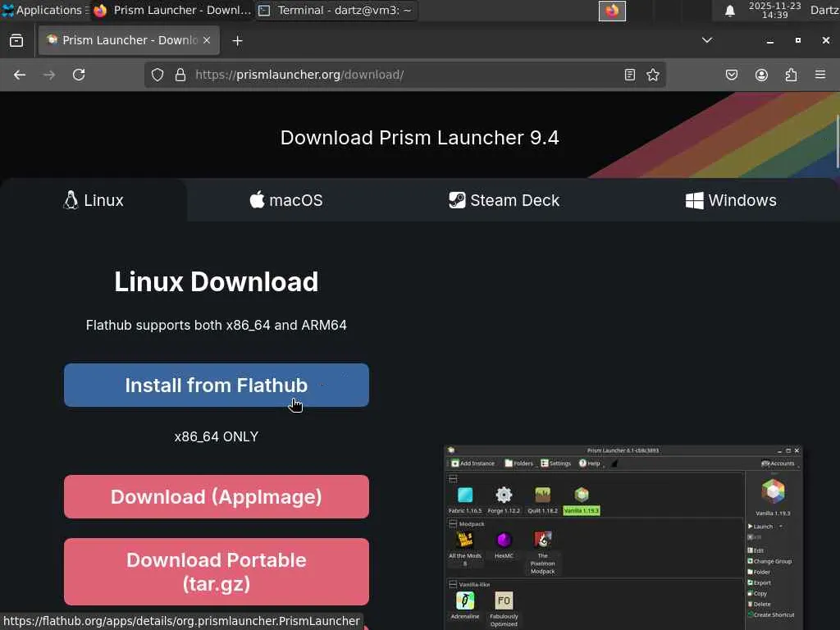Click the x86_64 ONLY text

click(217, 436)
